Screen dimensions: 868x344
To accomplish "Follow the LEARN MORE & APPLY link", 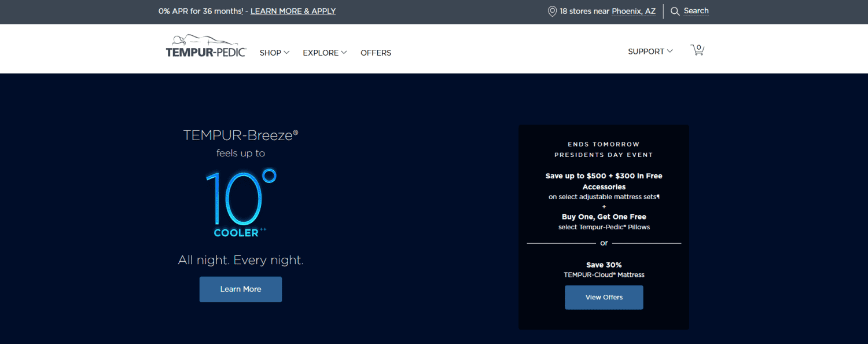I will 293,11.
